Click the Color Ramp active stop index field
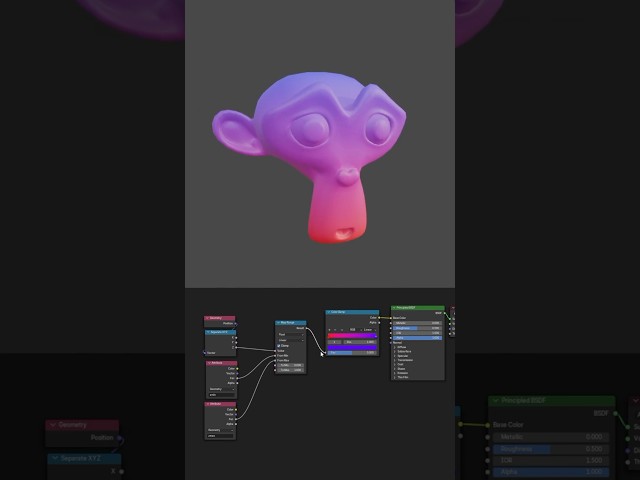This screenshot has height=480, width=640. click(x=334, y=342)
